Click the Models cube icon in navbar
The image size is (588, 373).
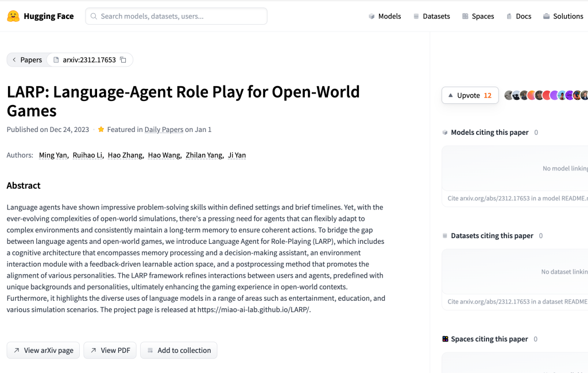(372, 16)
